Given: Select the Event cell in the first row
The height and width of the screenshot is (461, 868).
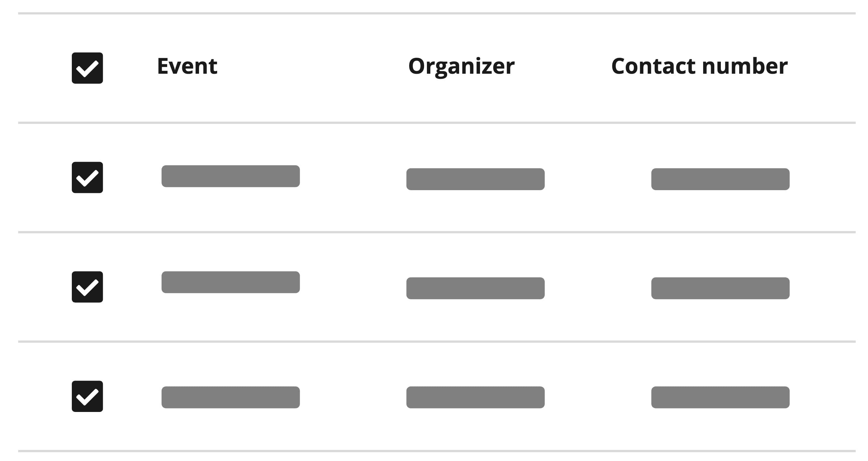Looking at the screenshot, I should (x=231, y=177).
